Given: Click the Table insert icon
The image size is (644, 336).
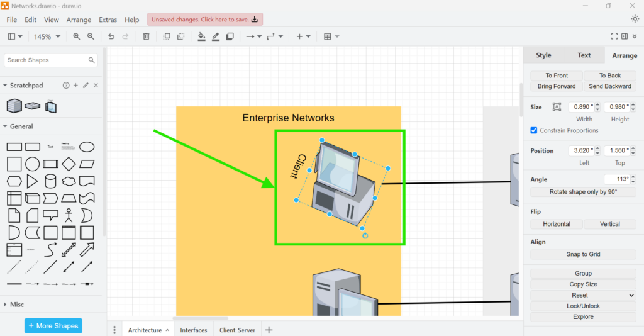Looking at the screenshot, I should 327,36.
